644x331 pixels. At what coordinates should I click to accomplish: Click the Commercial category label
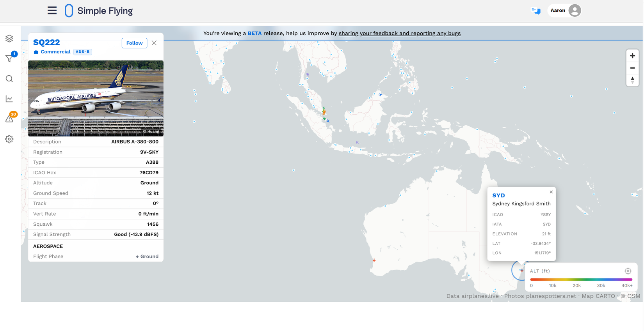pyautogui.click(x=55, y=51)
